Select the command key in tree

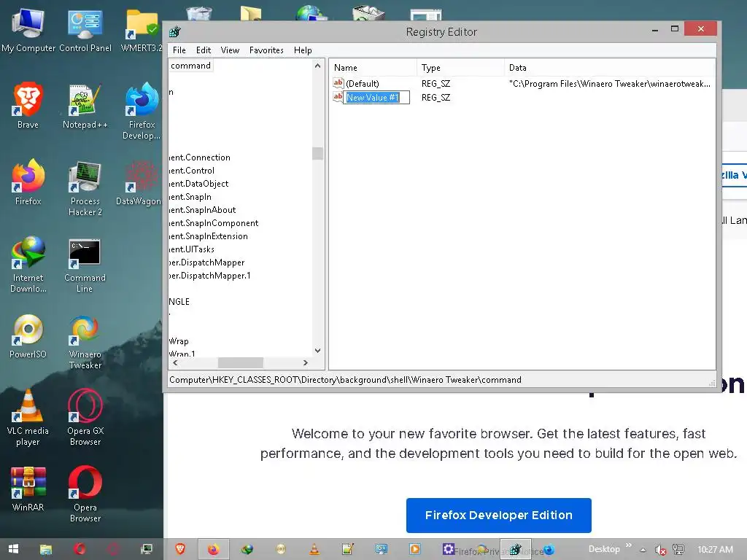click(190, 66)
